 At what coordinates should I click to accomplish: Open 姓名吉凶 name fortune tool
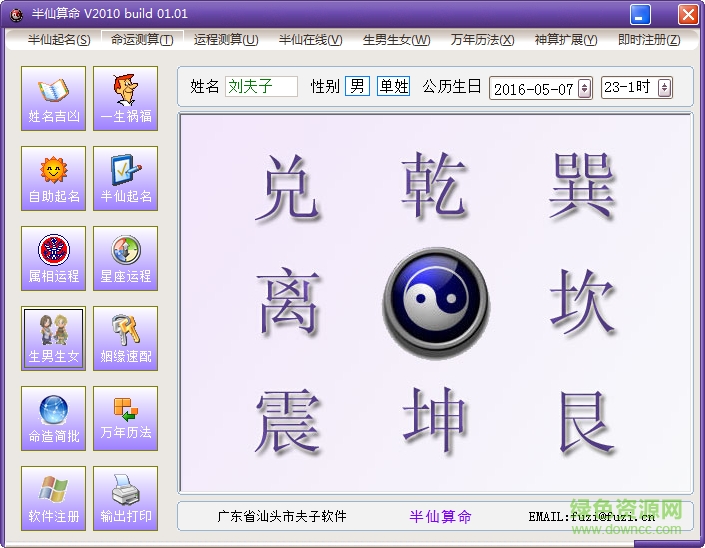click(54, 98)
